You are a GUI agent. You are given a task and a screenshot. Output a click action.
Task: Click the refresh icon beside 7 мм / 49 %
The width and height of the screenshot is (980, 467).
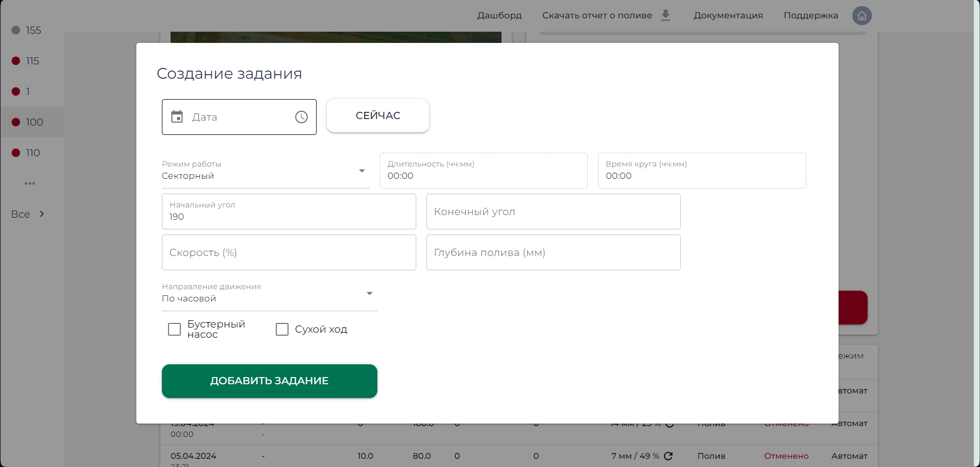[x=668, y=456]
